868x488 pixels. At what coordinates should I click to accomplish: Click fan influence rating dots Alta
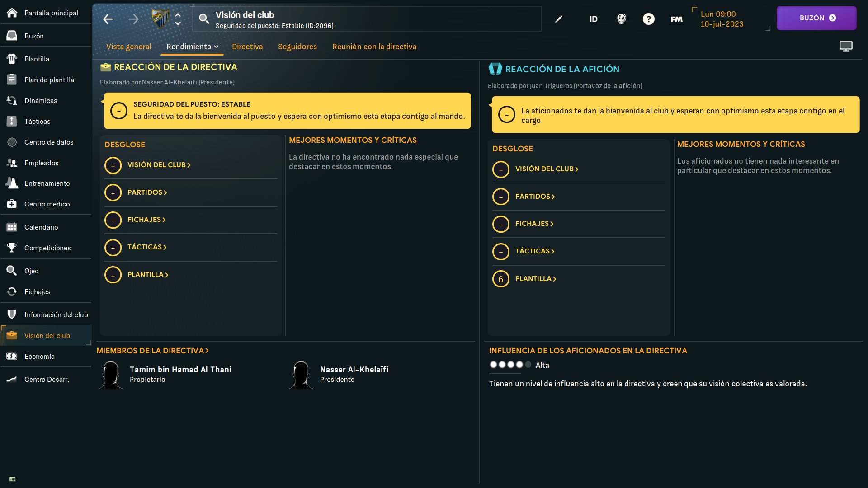[510, 365]
